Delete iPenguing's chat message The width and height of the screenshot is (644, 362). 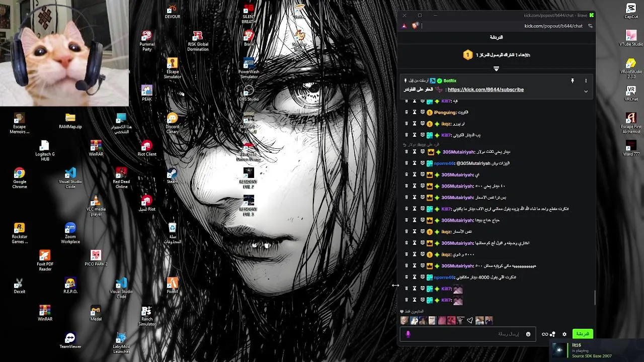(407, 113)
